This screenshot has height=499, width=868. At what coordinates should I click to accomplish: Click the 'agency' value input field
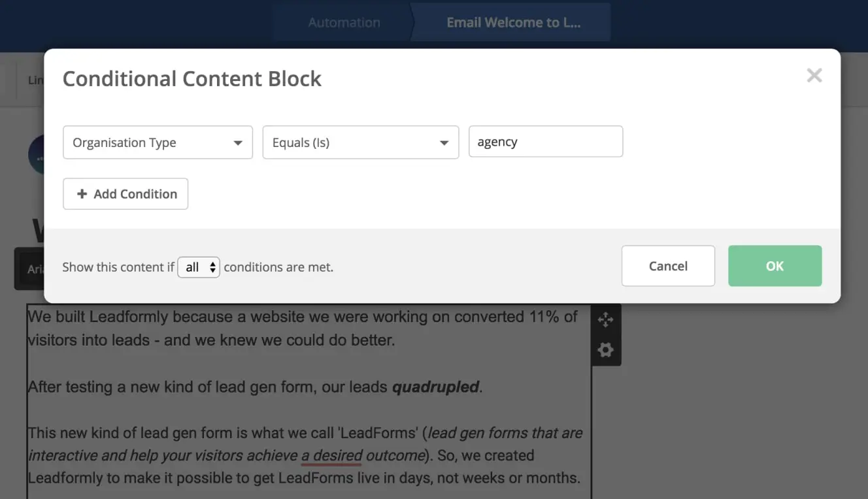point(545,141)
